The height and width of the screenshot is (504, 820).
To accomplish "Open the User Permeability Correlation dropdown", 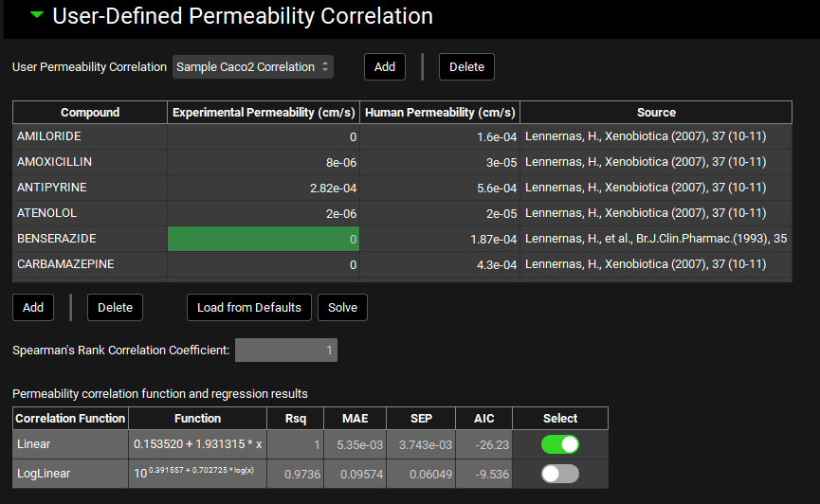I will 253,66.
